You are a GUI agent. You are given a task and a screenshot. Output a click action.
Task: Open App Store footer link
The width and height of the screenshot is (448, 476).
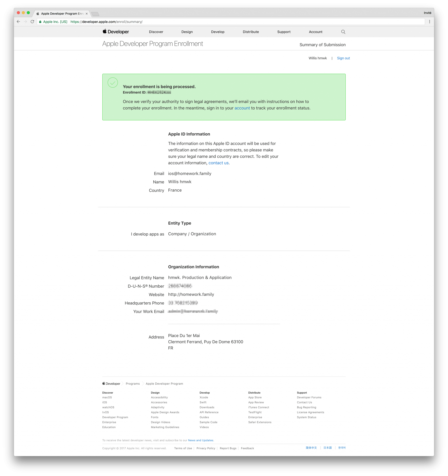(255, 397)
